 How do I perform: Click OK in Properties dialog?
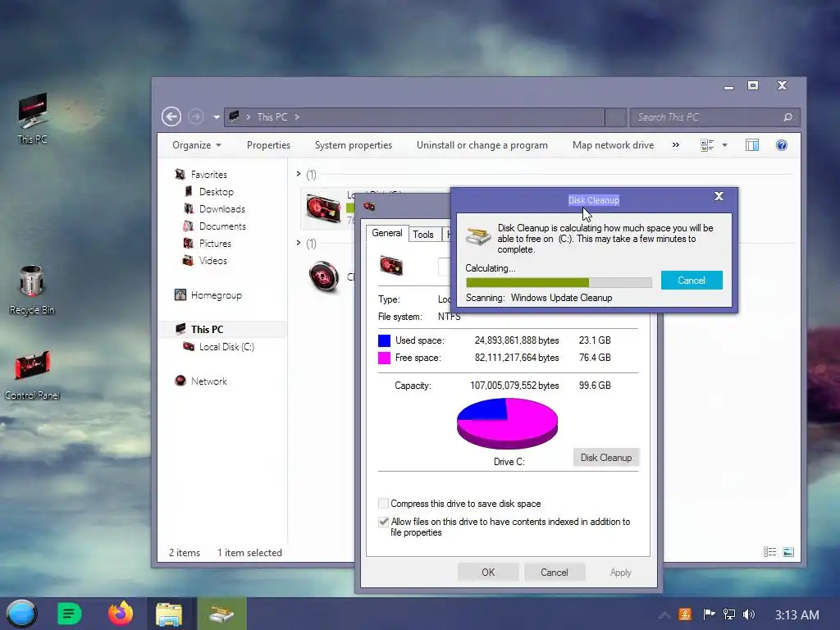click(488, 572)
